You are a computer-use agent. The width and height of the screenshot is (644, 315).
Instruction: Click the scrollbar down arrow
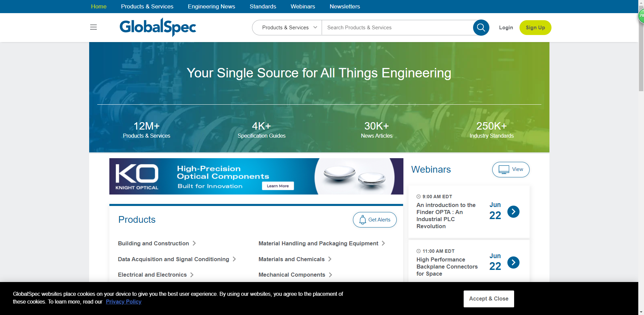point(641,312)
